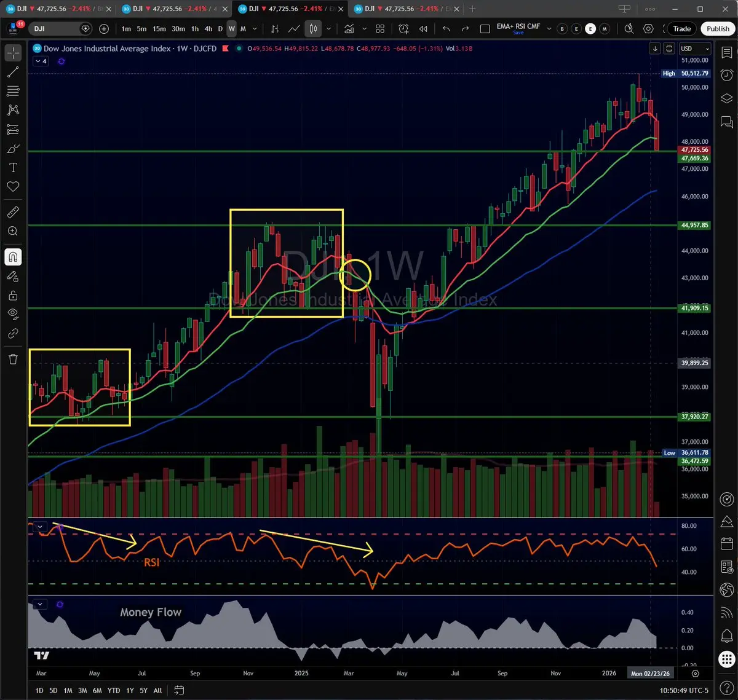Toggle hide all drawings eye icon
The width and height of the screenshot is (738, 700).
click(13, 314)
